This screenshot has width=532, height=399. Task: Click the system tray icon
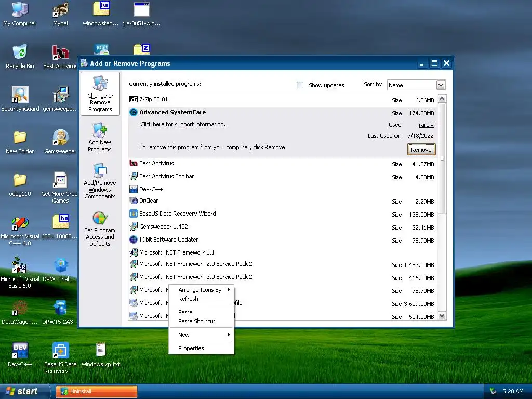pos(493,391)
